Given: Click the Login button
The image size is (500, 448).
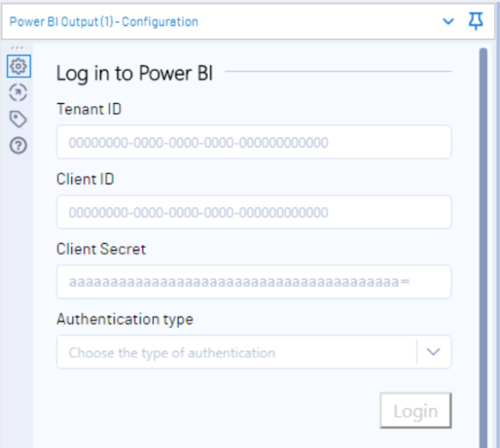Looking at the screenshot, I should tap(416, 410).
